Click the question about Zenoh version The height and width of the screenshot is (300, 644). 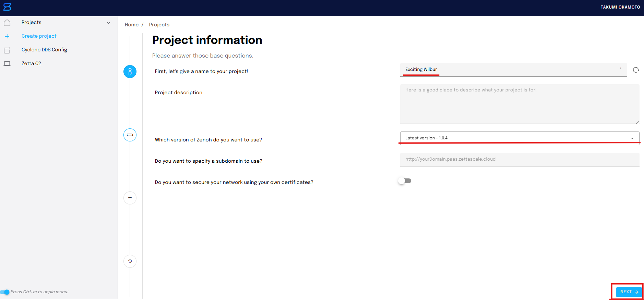pyautogui.click(x=208, y=140)
